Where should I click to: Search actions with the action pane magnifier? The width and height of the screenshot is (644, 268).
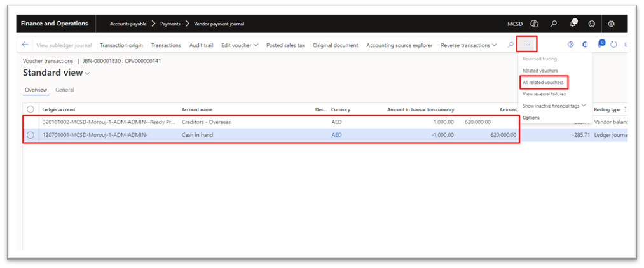510,45
